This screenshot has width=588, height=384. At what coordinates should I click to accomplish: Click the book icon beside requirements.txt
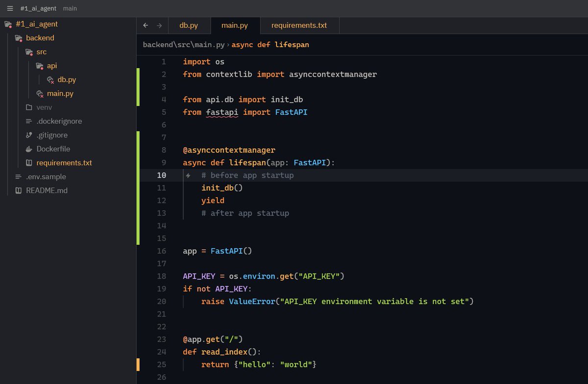pos(29,162)
